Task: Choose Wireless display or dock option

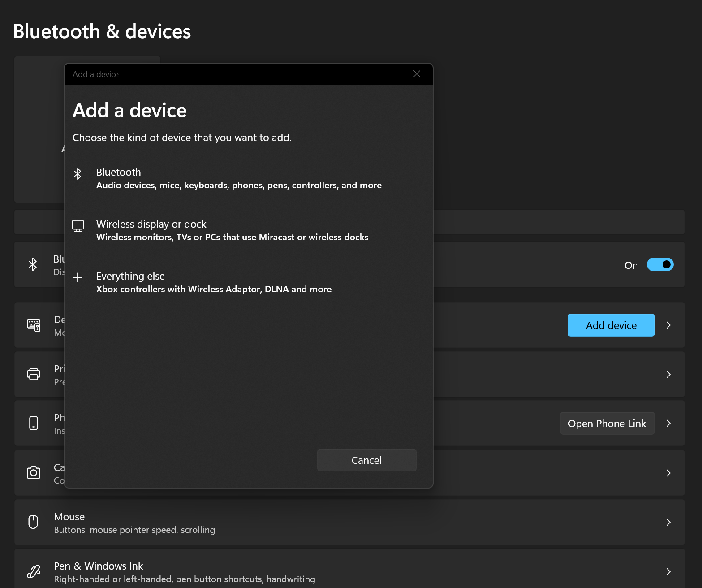Action: pyautogui.click(x=249, y=230)
